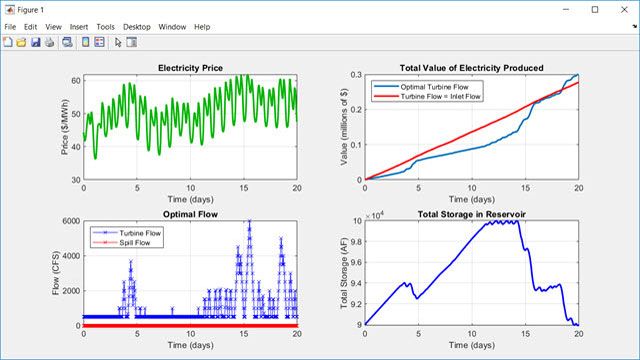Activate the Edit Plot arrow tool
This screenshot has width=640, height=360.
pyautogui.click(x=118, y=42)
